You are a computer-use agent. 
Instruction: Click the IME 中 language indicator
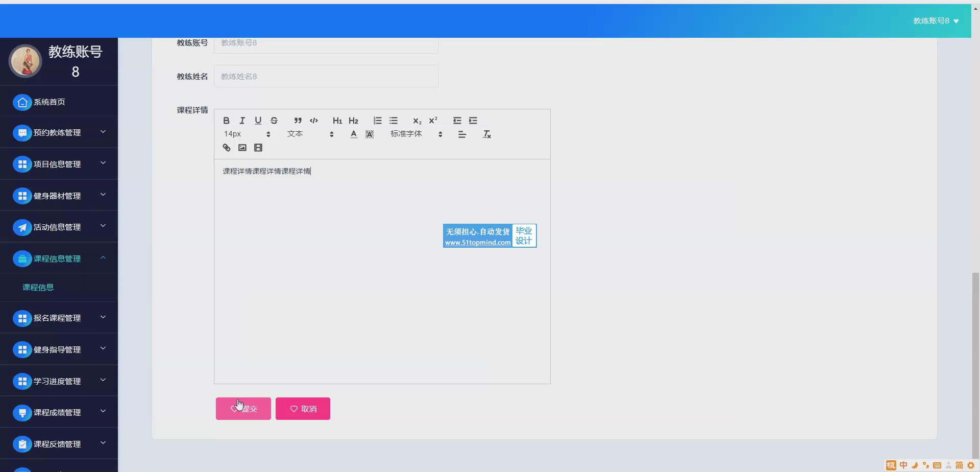903,465
